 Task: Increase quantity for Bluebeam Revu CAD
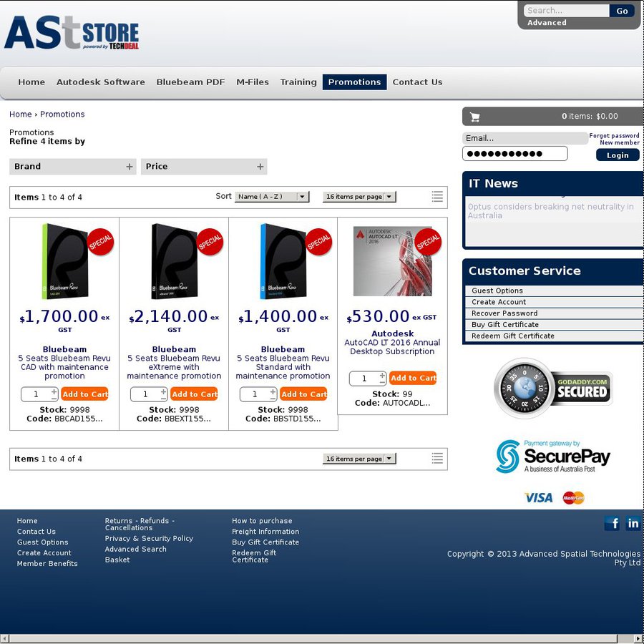coord(54,391)
